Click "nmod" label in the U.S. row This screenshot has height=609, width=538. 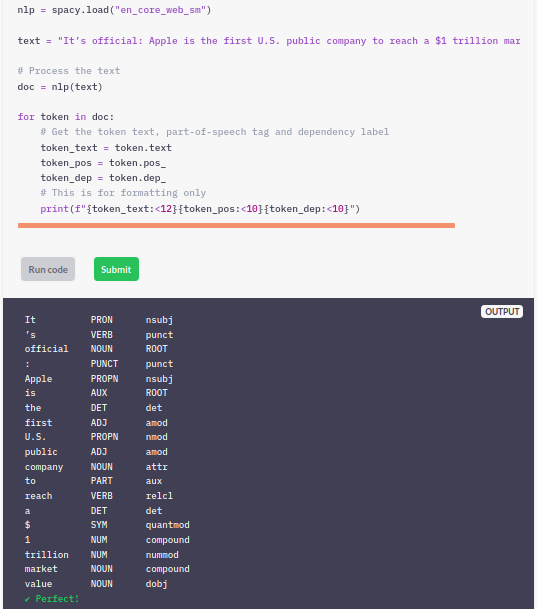[157, 437]
